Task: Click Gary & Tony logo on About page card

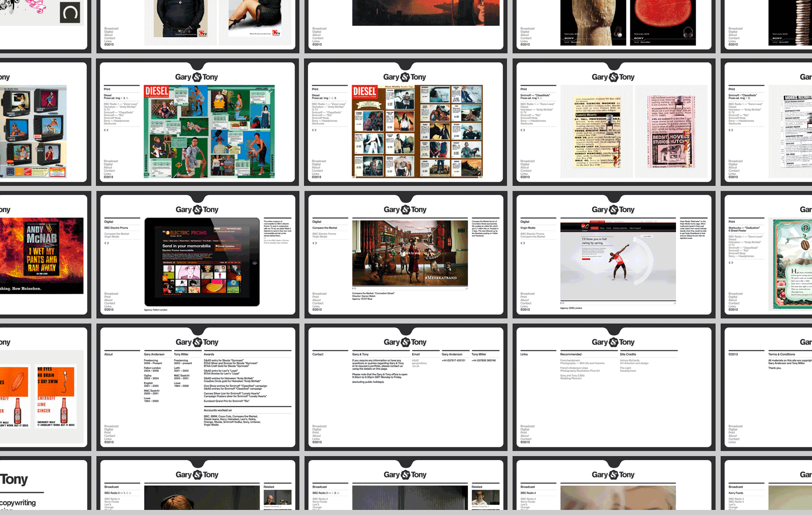Action: pos(197,342)
